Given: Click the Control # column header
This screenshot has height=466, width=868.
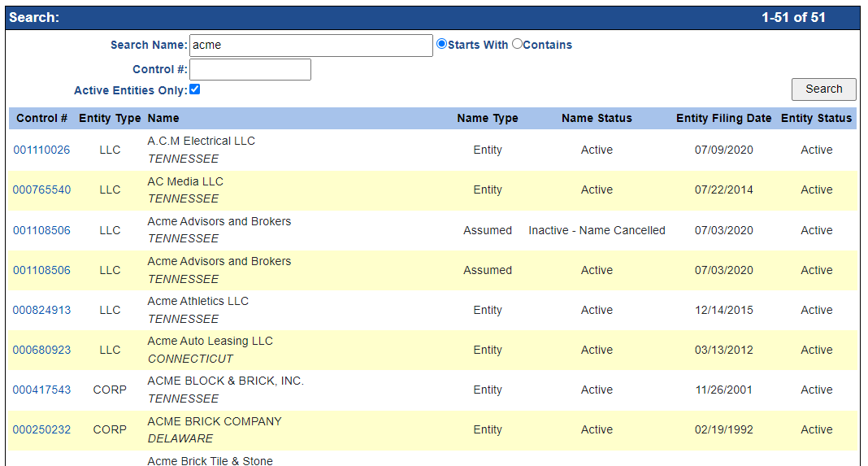Looking at the screenshot, I should click(42, 119).
